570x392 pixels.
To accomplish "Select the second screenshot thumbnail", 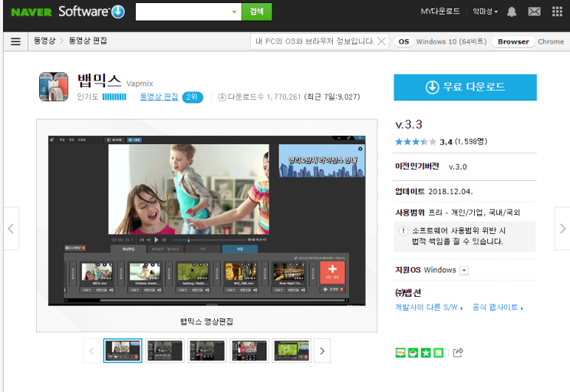I will [x=165, y=351].
